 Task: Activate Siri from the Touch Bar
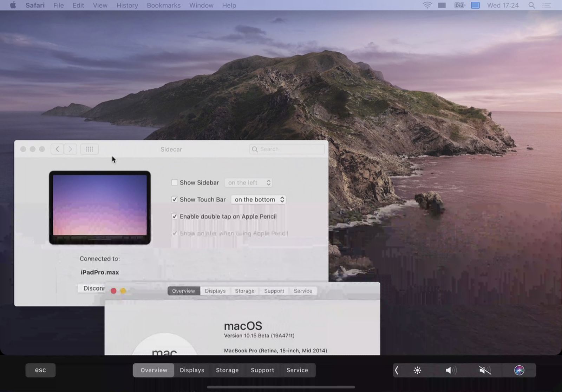pos(519,370)
